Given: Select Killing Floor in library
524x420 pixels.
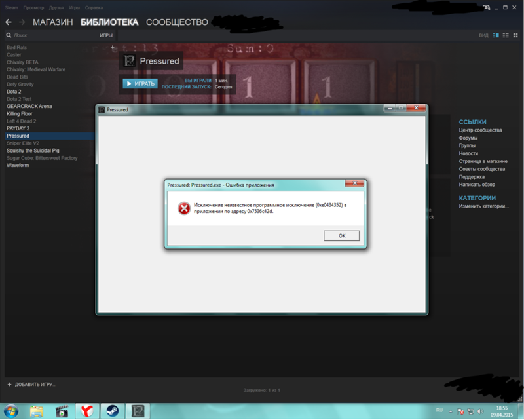Looking at the screenshot, I should tap(20, 114).
